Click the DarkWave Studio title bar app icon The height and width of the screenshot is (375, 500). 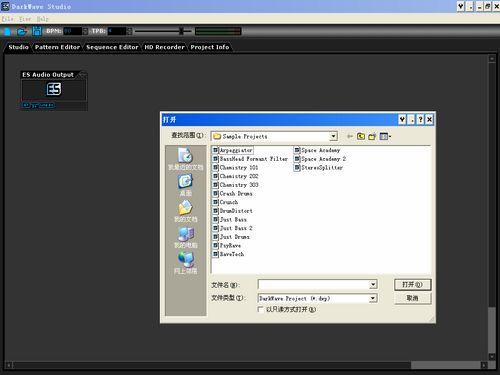coord(6,6)
